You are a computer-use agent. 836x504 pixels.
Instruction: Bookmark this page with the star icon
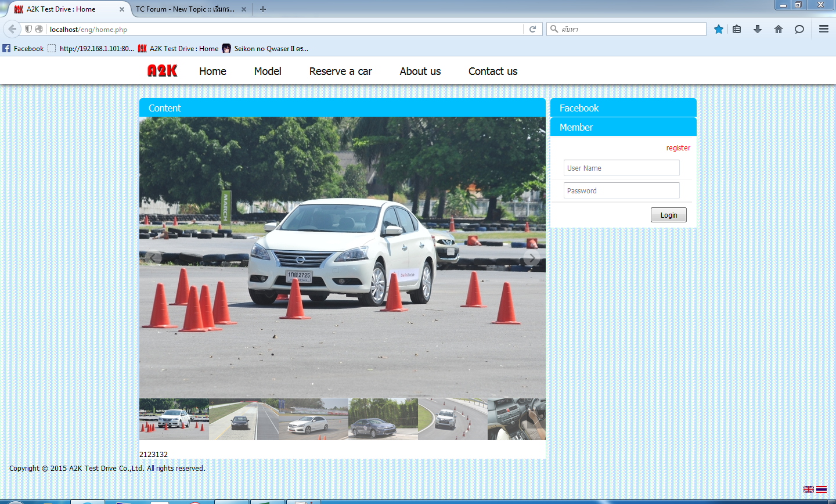click(719, 29)
